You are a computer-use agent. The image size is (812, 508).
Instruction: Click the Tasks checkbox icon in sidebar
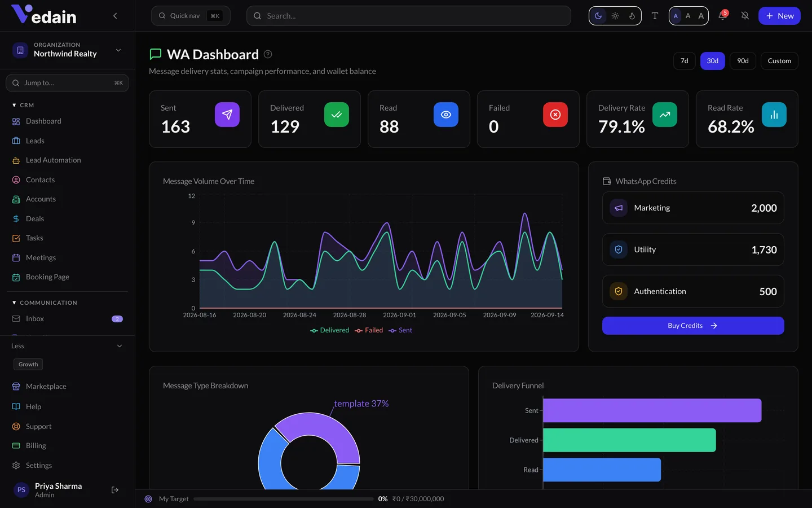click(x=16, y=238)
